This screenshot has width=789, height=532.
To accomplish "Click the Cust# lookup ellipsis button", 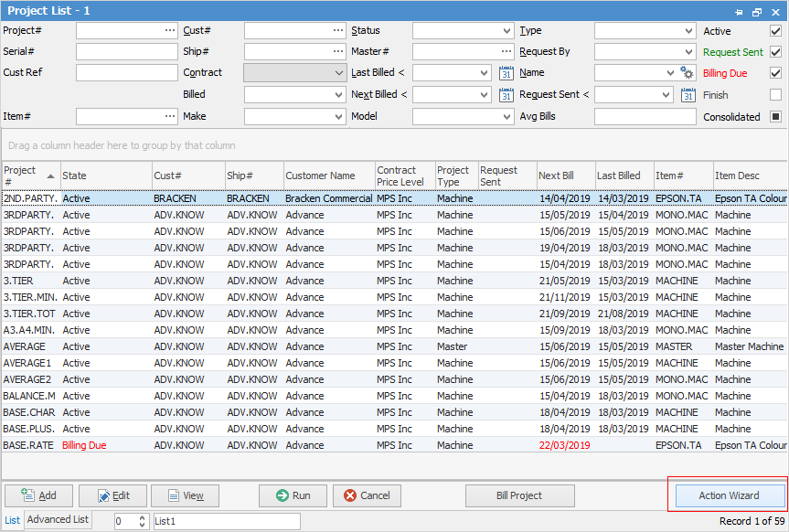I will click(x=338, y=31).
